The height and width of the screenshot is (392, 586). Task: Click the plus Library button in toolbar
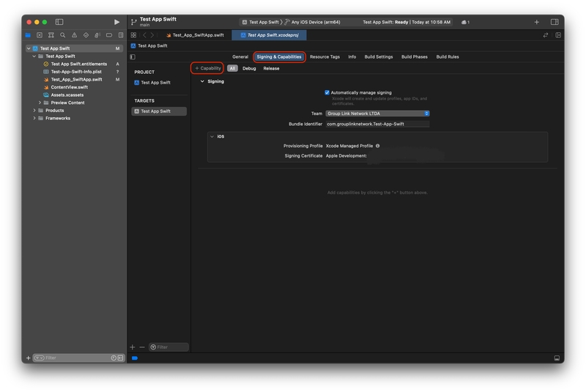536,22
